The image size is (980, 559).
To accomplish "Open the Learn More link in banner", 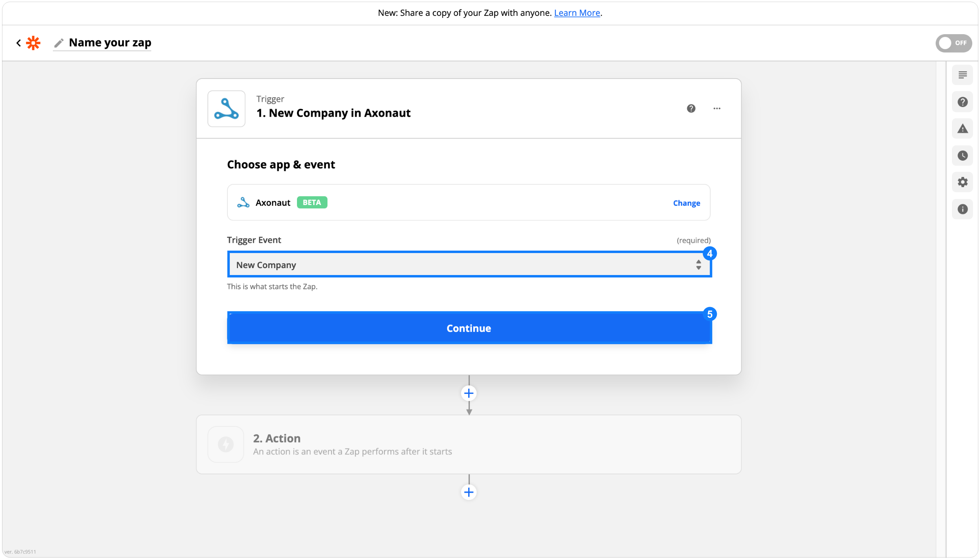I will (577, 13).
